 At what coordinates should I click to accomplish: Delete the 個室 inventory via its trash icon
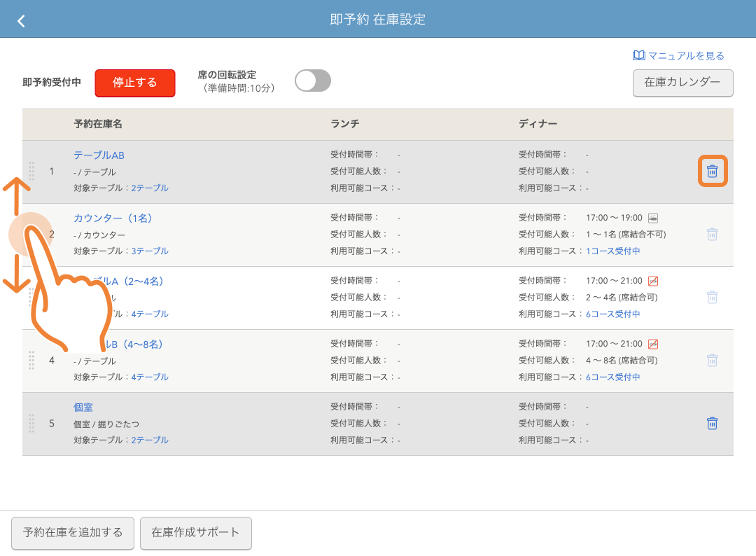click(x=712, y=423)
